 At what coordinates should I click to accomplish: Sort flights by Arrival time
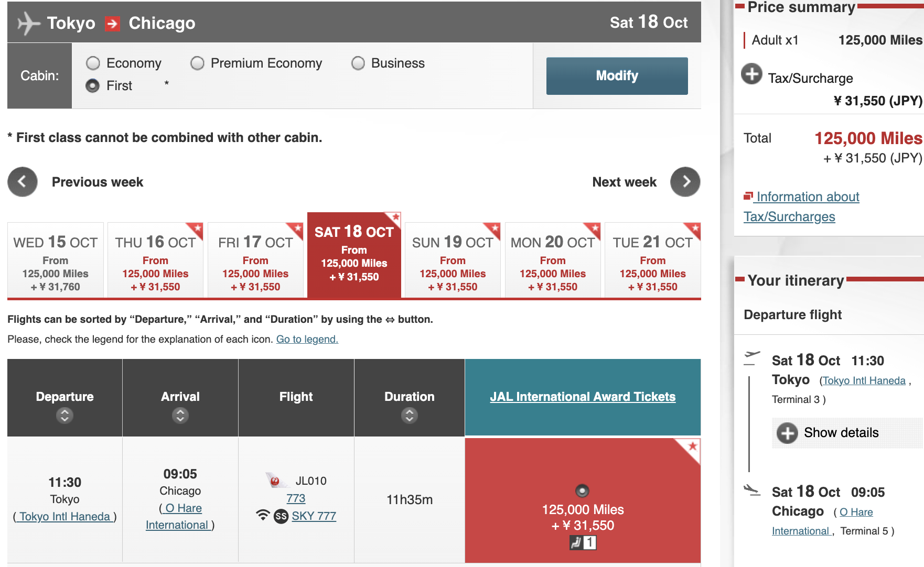(x=180, y=416)
